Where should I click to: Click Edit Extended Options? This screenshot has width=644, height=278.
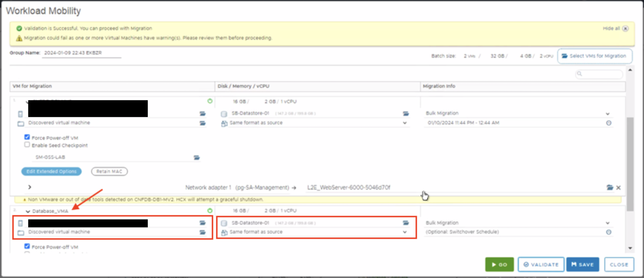51,171
